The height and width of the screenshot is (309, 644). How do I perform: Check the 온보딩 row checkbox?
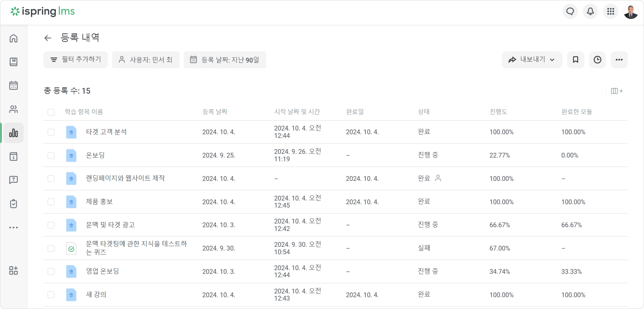(x=51, y=155)
